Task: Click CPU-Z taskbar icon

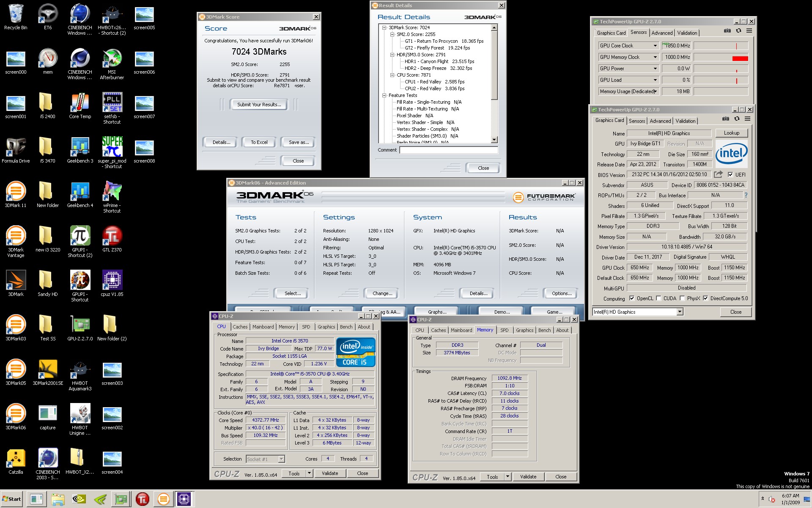Action: click(184, 499)
